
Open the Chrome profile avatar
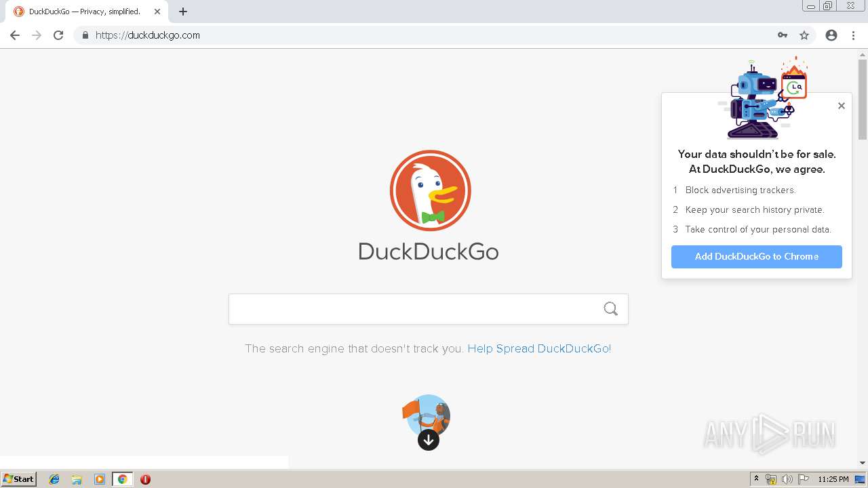(x=831, y=35)
